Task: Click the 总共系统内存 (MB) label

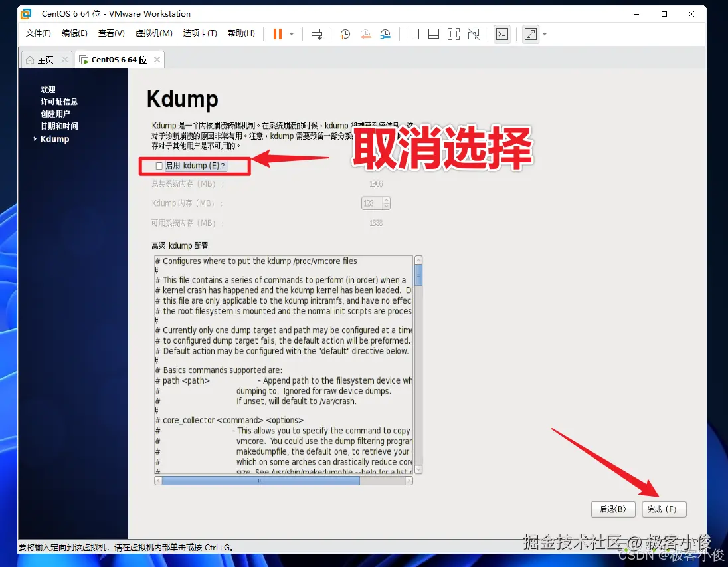Action: [x=188, y=184]
